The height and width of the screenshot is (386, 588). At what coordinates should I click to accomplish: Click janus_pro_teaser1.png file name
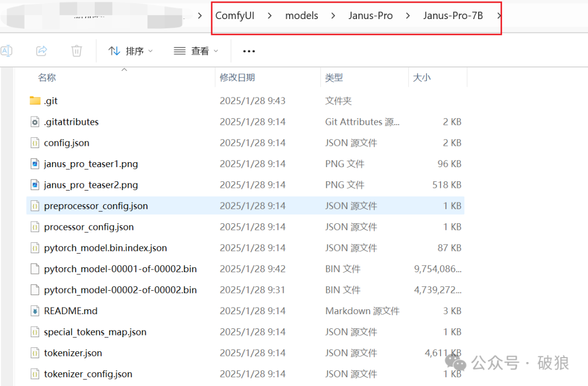coord(91,164)
